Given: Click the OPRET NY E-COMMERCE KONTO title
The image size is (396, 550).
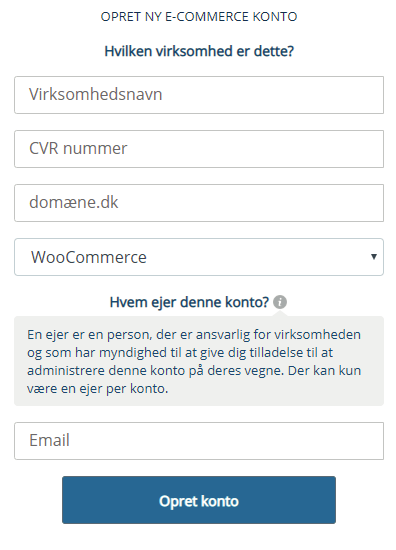Looking at the screenshot, I should tap(199, 16).
